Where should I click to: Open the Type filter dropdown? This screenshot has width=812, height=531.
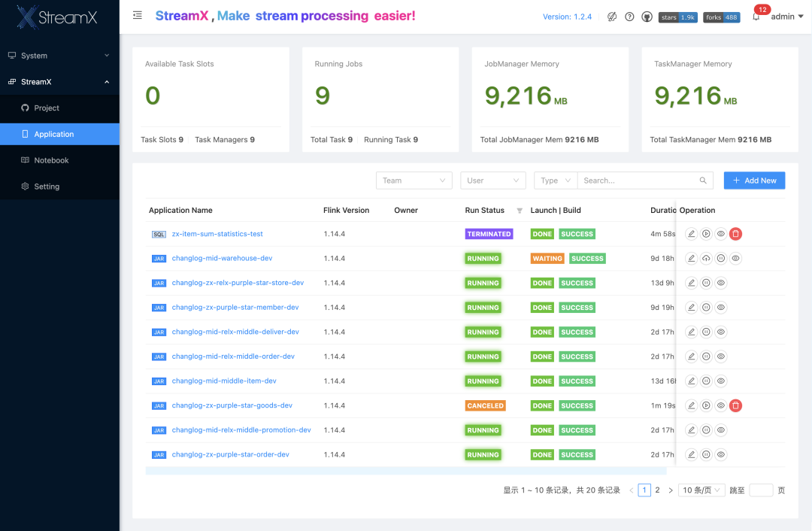coord(554,180)
